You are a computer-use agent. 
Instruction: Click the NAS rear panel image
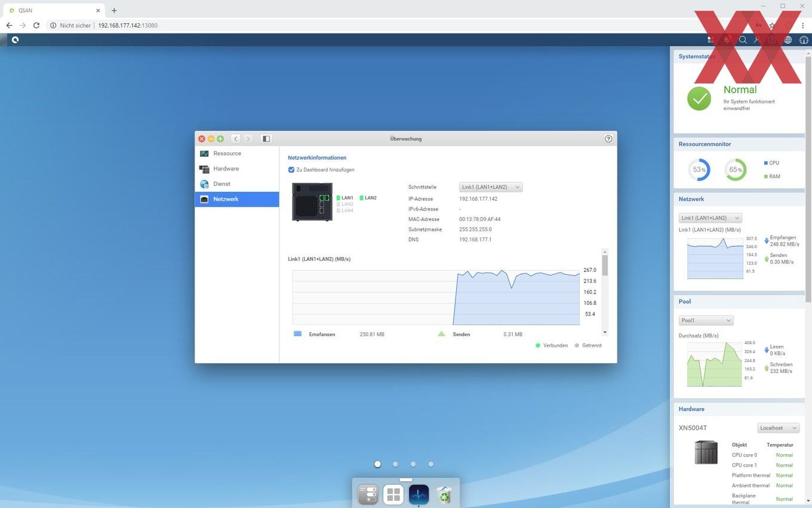click(x=312, y=202)
